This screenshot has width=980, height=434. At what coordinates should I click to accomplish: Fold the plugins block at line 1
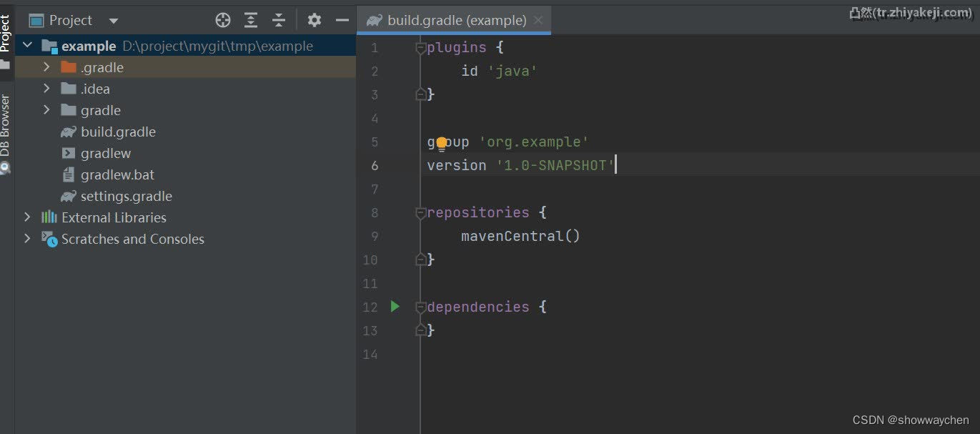coord(421,48)
